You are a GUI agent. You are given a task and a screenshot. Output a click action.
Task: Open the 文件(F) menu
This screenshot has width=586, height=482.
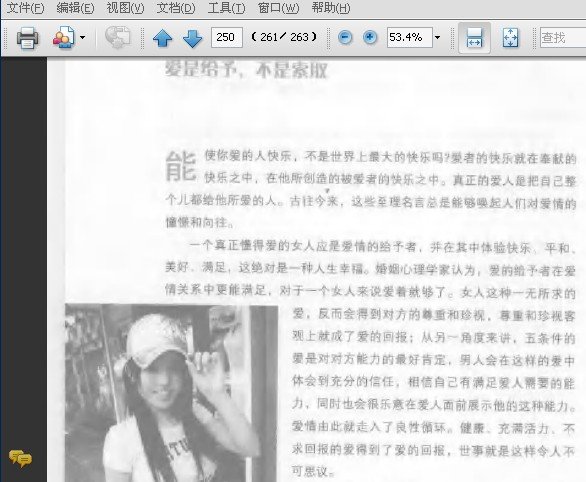pos(25,8)
